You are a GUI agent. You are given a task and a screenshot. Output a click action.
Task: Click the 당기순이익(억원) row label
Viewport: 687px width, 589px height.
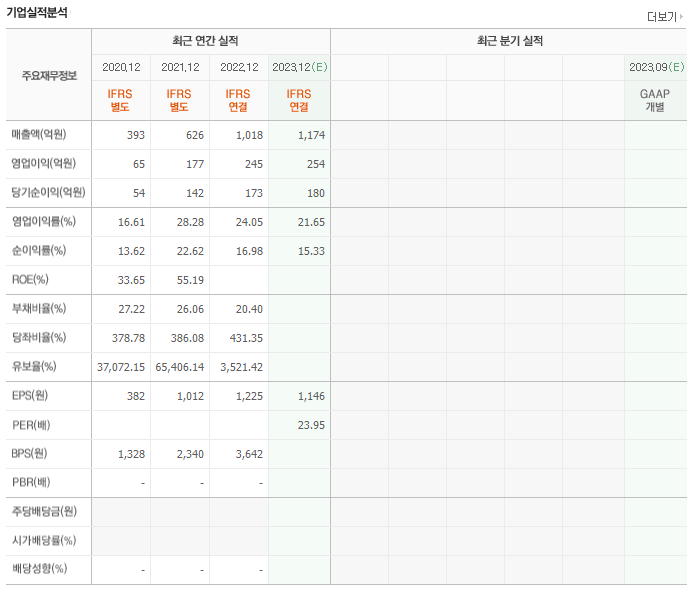tap(48, 192)
